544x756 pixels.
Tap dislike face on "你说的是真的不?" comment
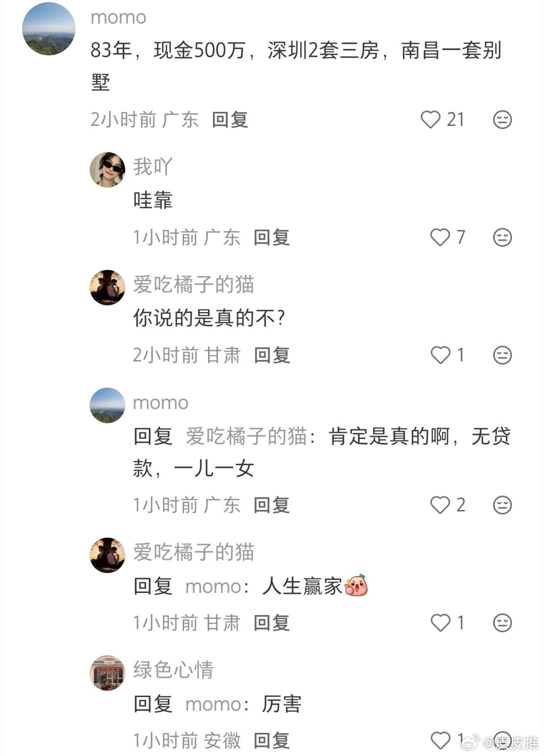[x=502, y=355]
